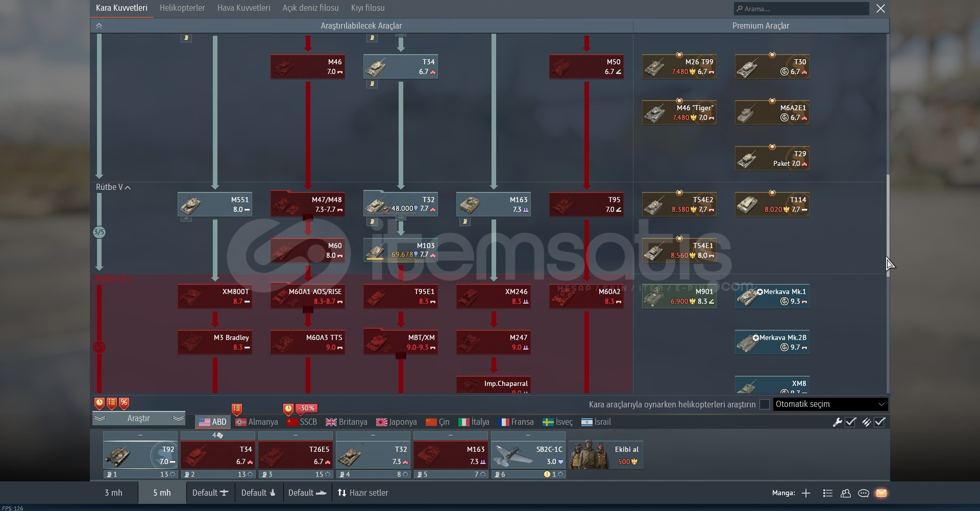Select the M247 vehicle card
This screenshot has width=980, height=511.
(x=494, y=342)
